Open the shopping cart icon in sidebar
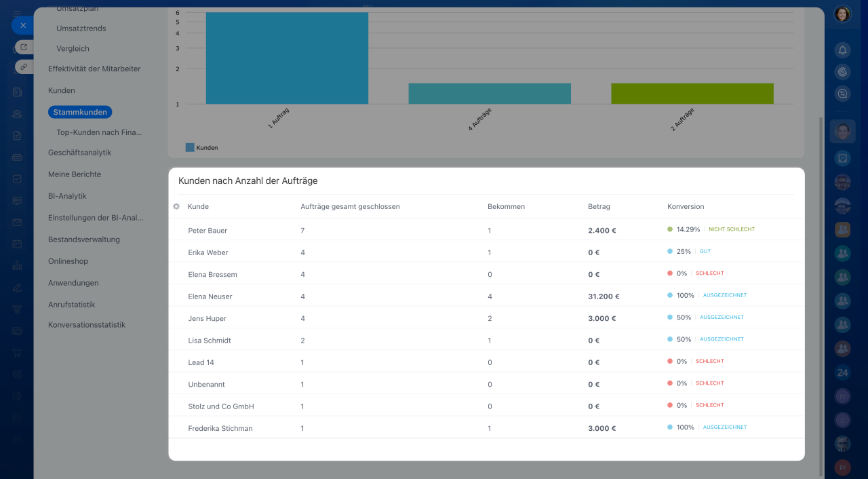Image resolution: width=868 pixels, height=479 pixels. [x=17, y=352]
